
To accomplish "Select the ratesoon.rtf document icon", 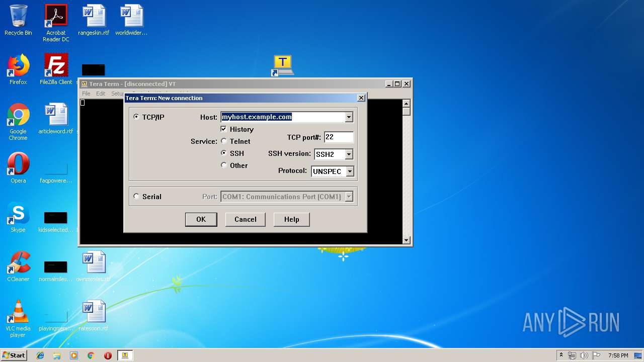I will [94, 316].
